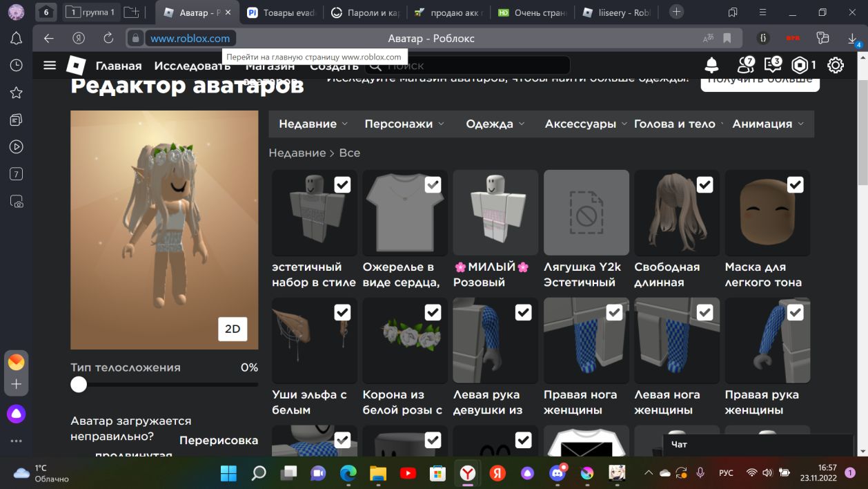Switch to the 'продаю акк' browser tab

(448, 12)
